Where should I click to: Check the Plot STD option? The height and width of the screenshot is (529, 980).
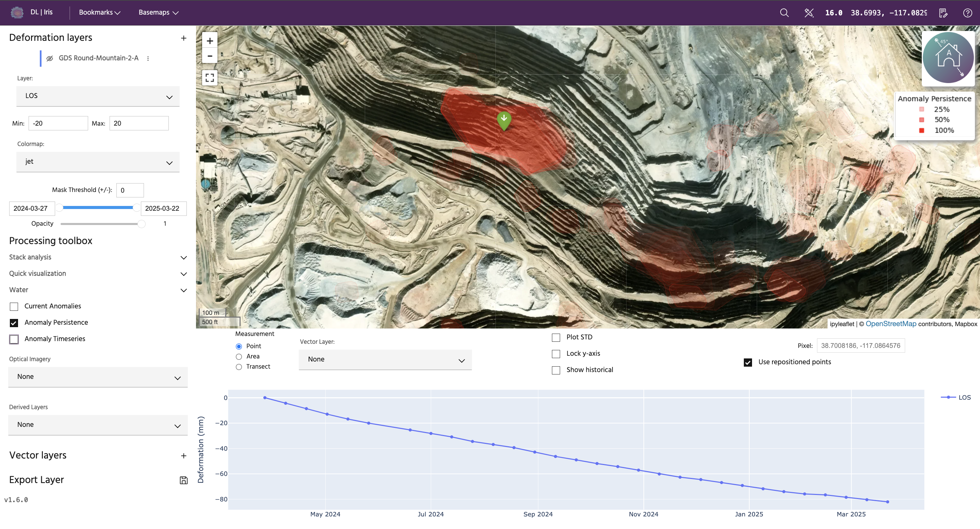pos(556,337)
